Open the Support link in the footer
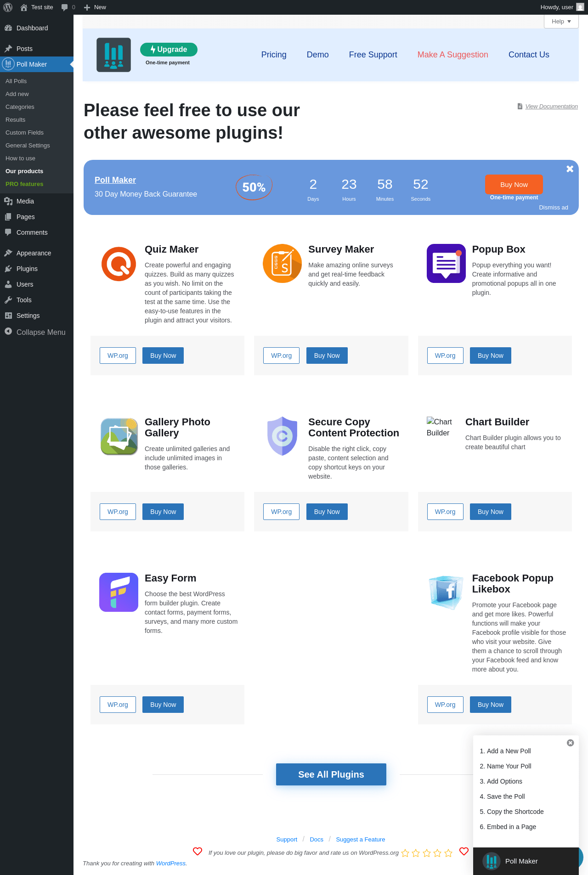 pos(287,840)
